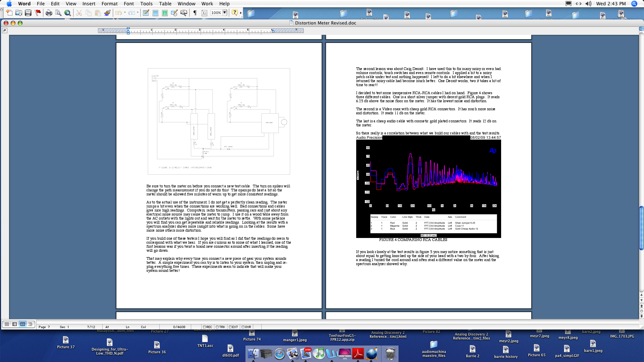Toggle the Drawing toolbar icon

click(x=174, y=13)
